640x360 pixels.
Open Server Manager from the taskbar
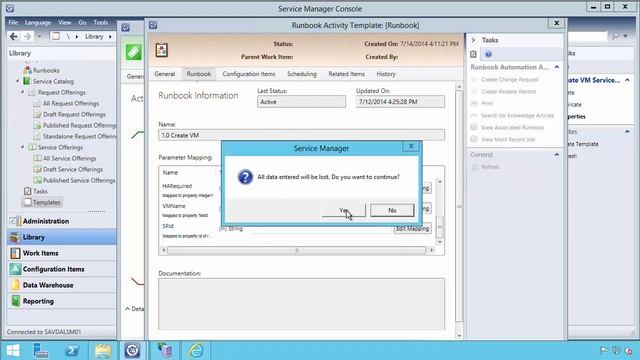[x=41, y=351]
